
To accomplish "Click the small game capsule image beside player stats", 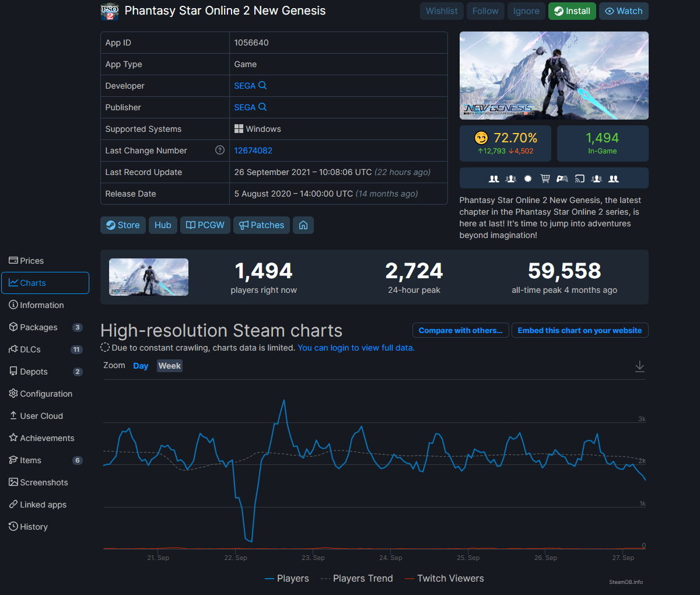I will coord(149,277).
